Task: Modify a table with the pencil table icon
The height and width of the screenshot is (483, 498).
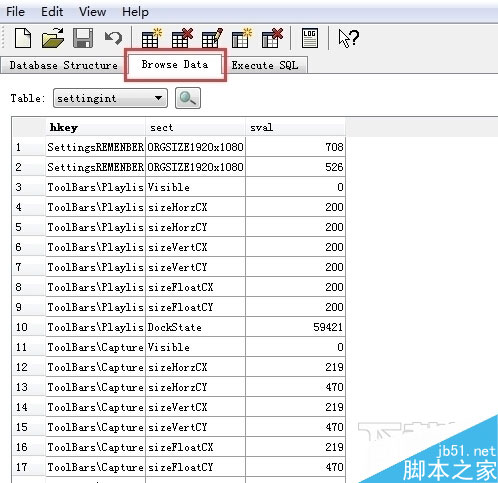Action: click(212, 38)
